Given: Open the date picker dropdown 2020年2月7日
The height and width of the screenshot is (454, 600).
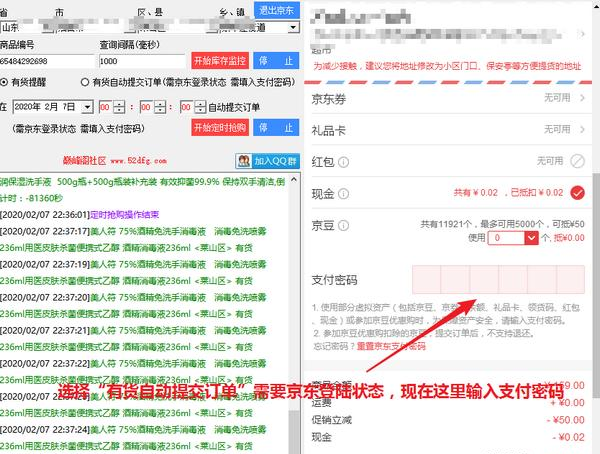Looking at the screenshot, I should (88, 107).
